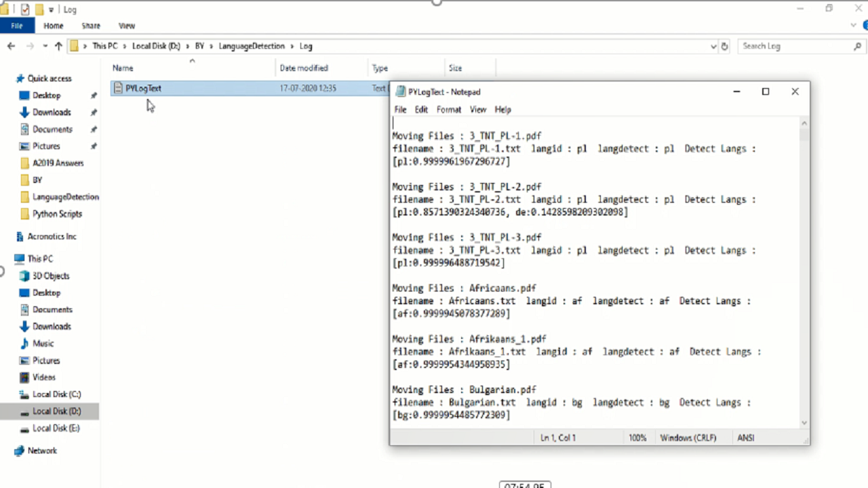The height and width of the screenshot is (488, 868).
Task: Click LanguageDetection in the breadcrumb path
Action: click(x=252, y=46)
